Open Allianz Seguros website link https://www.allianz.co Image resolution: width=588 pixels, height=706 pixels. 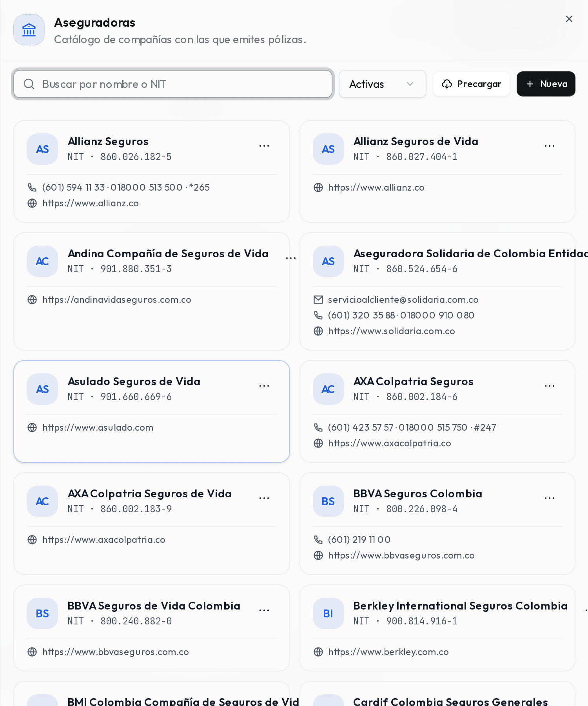tap(91, 203)
